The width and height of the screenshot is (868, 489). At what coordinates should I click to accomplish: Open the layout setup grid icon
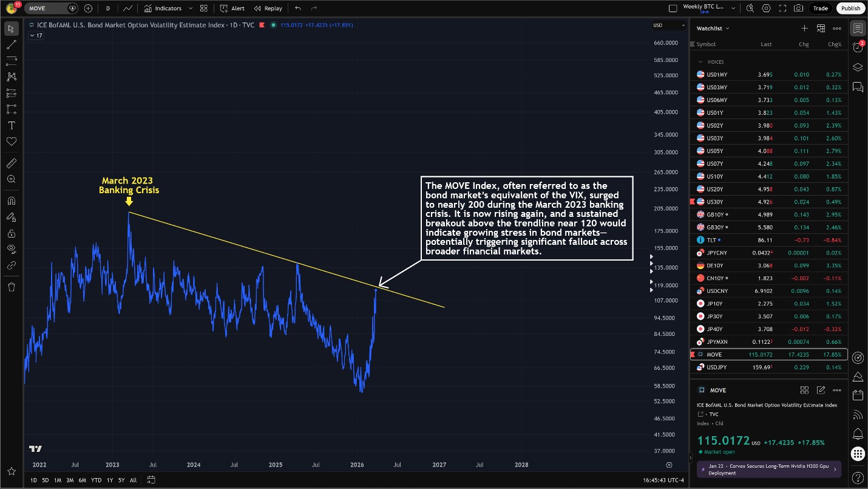tap(203, 9)
